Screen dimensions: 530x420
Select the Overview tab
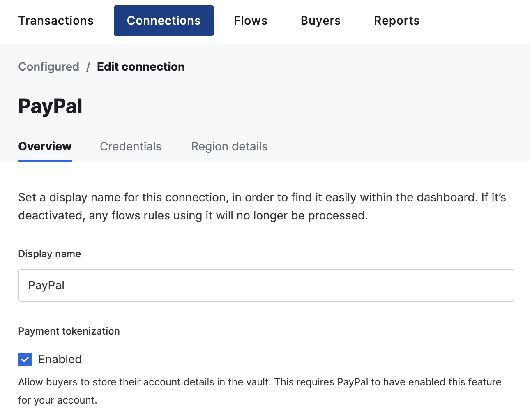click(x=45, y=146)
